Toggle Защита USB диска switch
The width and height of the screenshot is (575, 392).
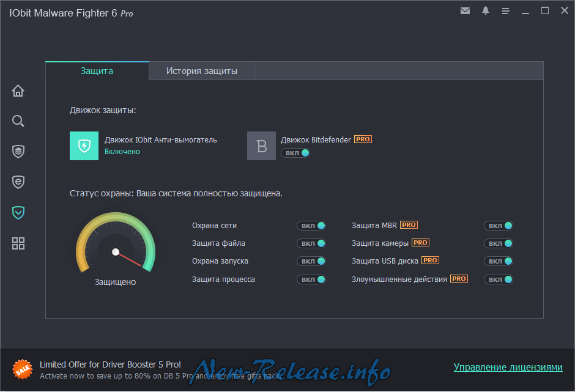click(x=499, y=261)
